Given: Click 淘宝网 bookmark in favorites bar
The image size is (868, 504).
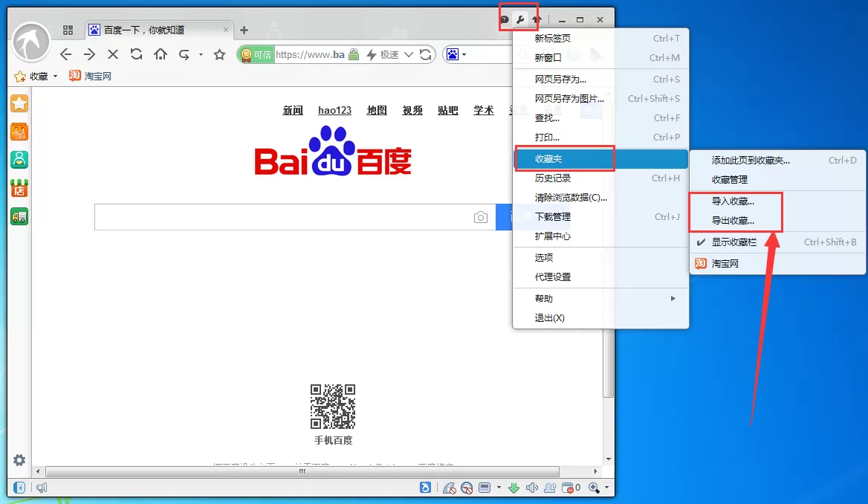Looking at the screenshot, I should (90, 76).
